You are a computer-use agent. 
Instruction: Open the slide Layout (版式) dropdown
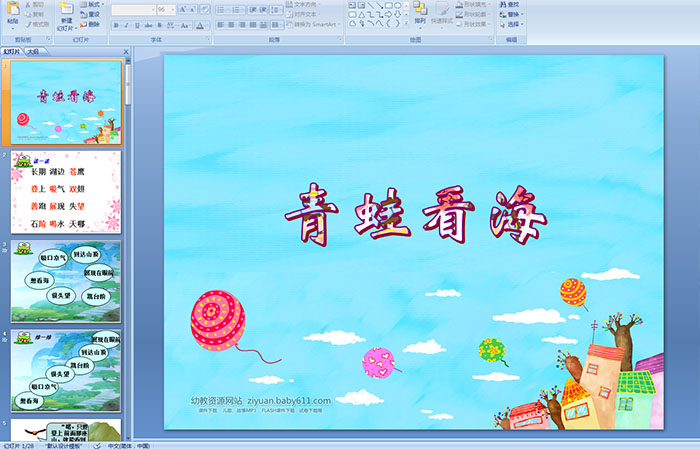[x=93, y=4]
